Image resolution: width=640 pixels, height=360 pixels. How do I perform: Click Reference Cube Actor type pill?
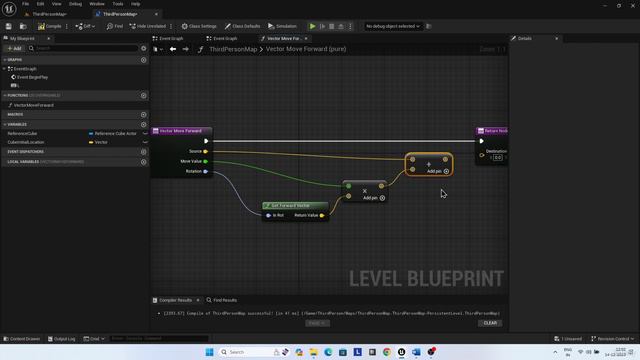coord(113,133)
